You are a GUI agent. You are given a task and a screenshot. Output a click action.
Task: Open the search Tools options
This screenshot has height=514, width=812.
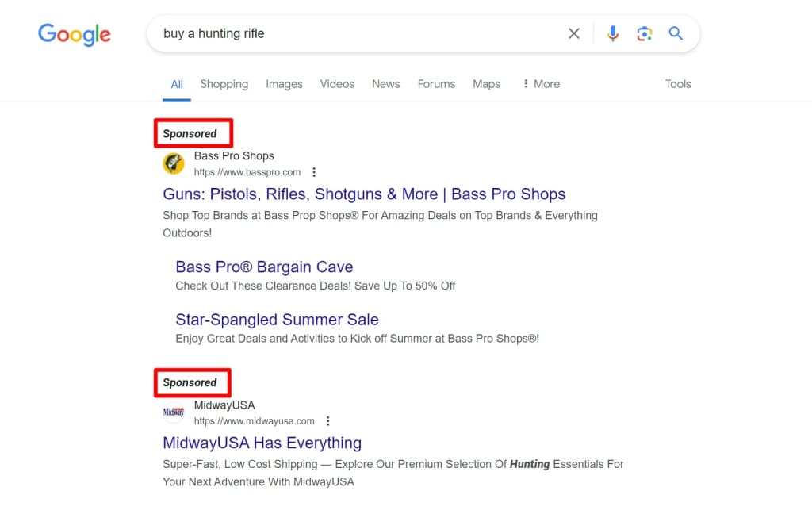pos(678,84)
